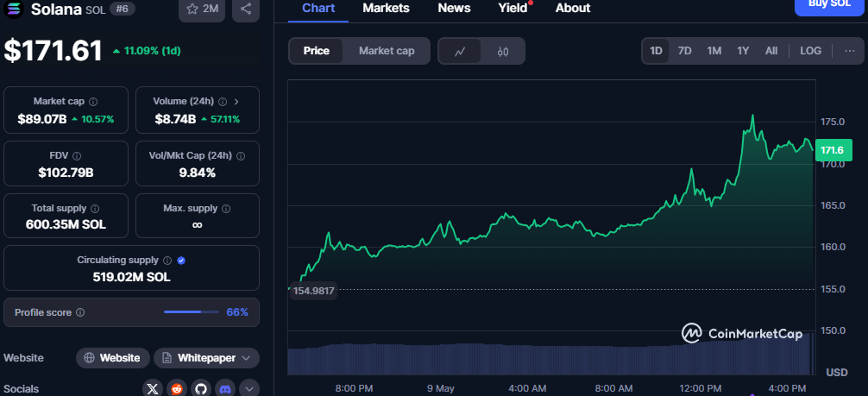Click the 12:00 PM time axis label

coord(699,388)
